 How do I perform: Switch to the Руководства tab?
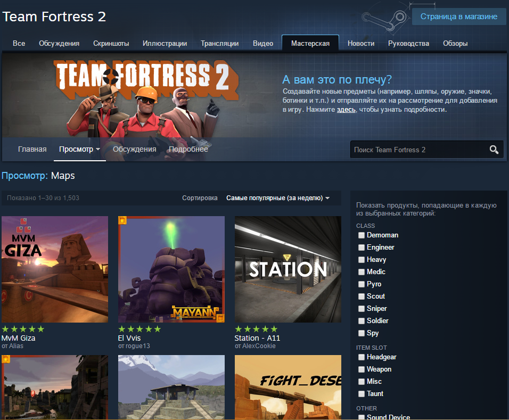(408, 43)
